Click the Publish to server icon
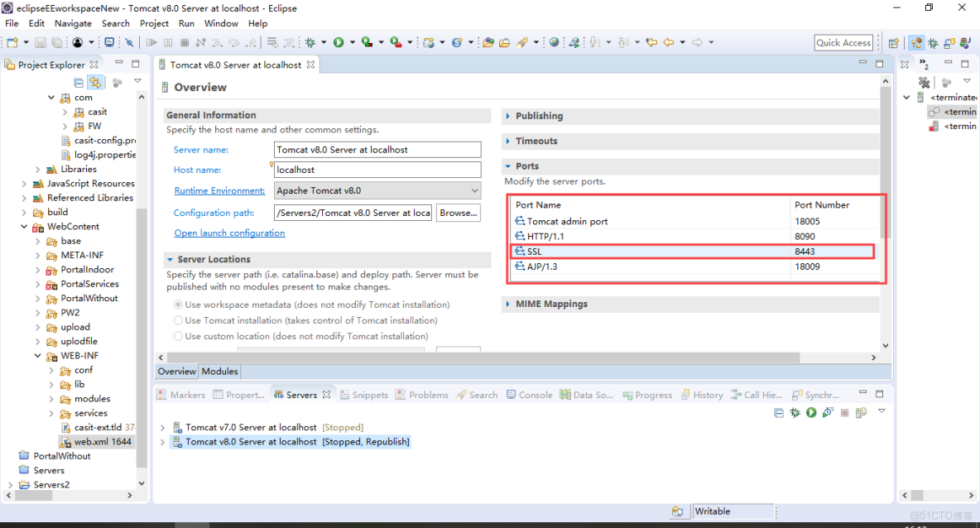The width and height of the screenshot is (980, 528). coord(862,412)
